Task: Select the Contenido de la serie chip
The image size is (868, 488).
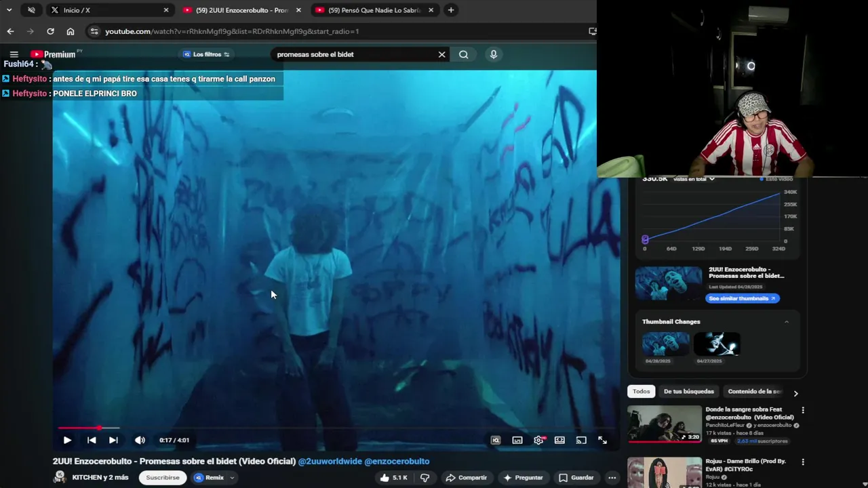Action: [x=754, y=392]
